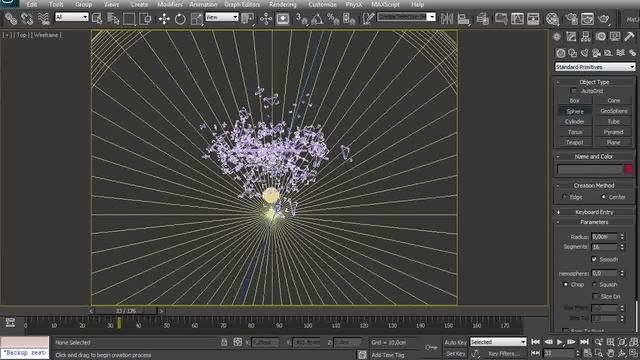Select the Center creation method
This screenshot has width=640, height=360.
point(603,197)
